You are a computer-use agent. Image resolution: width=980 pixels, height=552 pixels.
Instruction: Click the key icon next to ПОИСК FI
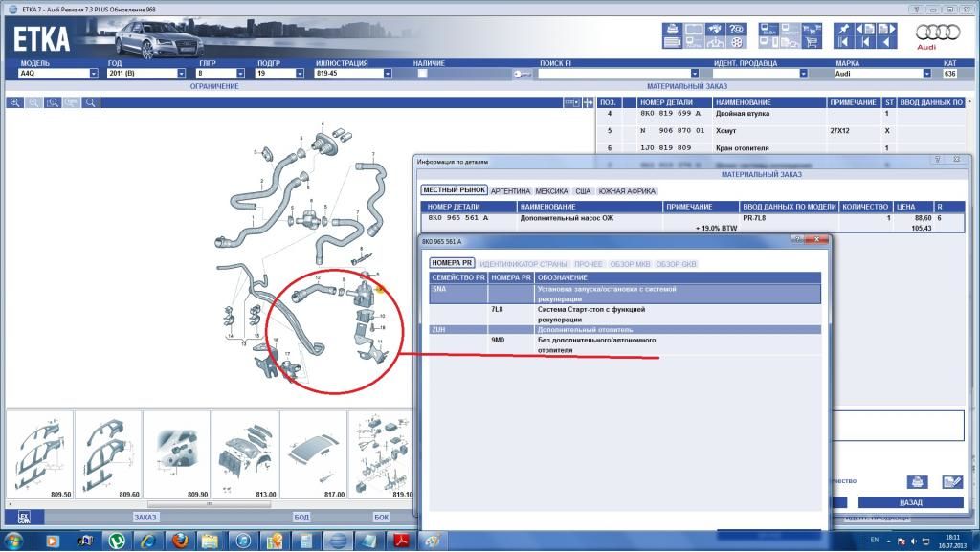(x=523, y=74)
